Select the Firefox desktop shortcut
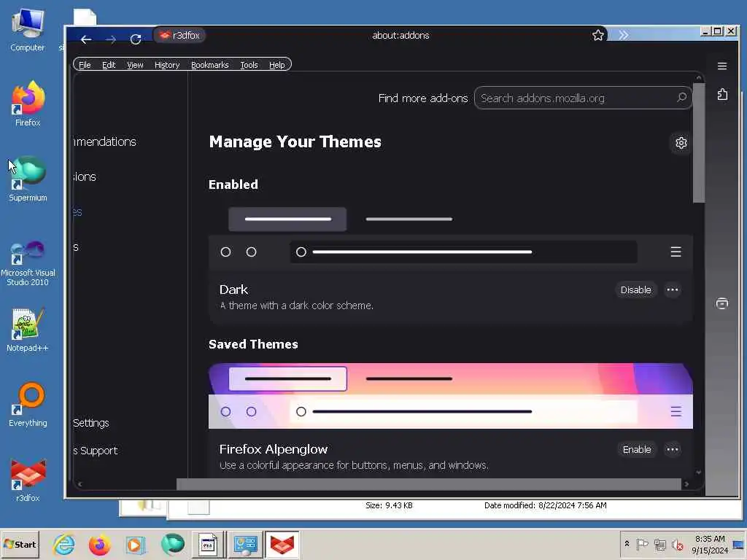 tap(28, 104)
